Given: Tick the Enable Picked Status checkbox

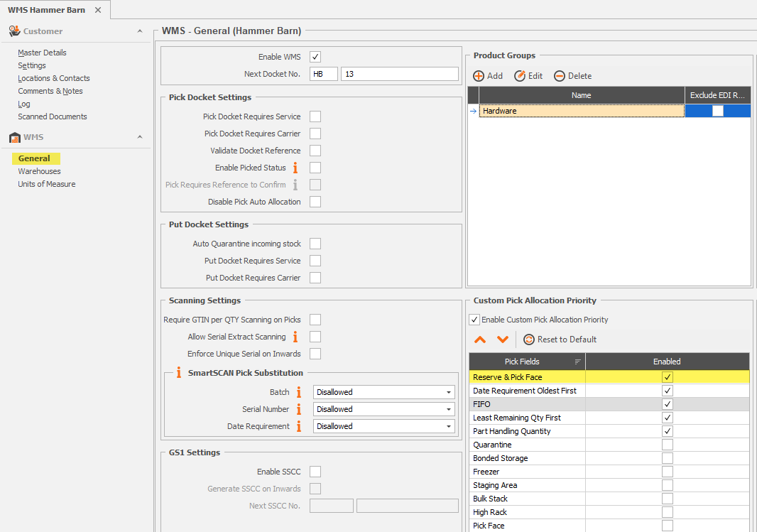Looking at the screenshot, I should [x=315, y=168].
